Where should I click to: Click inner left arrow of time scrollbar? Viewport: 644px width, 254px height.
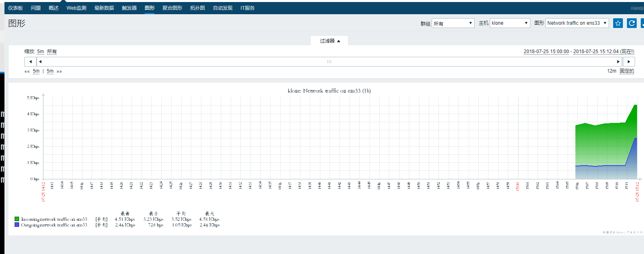(x=40, y=62)
